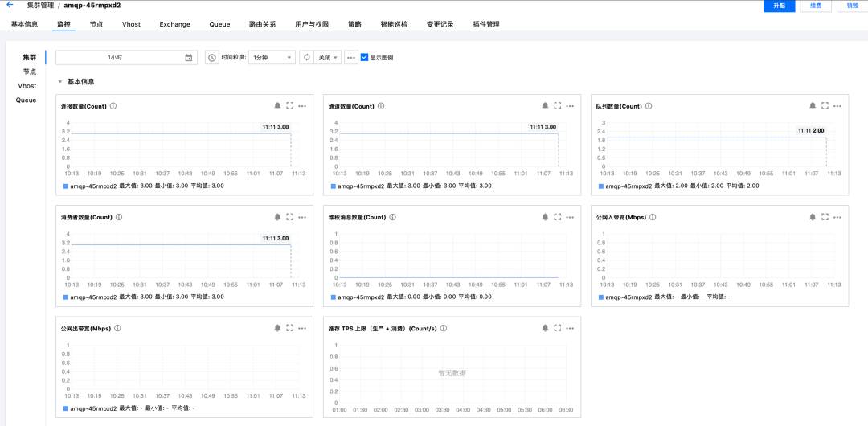
Task: Show info for 公网入带宽(Mbps) chart
Action: click(653, 217)
